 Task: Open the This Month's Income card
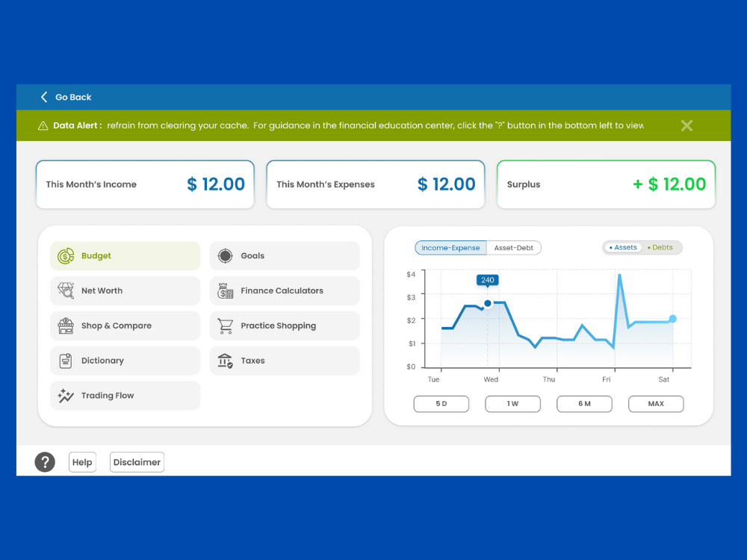click(145, 184)
